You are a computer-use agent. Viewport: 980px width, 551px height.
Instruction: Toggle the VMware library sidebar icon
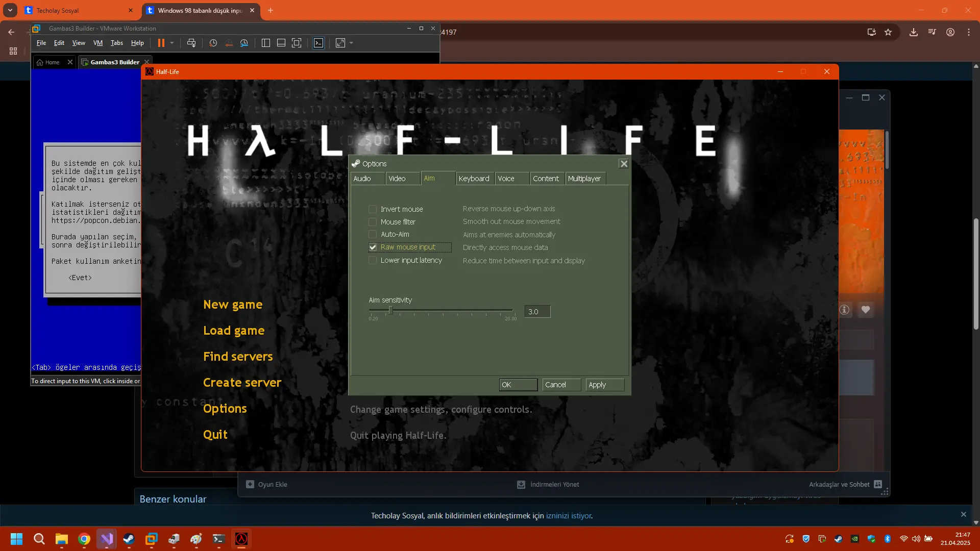265,43
